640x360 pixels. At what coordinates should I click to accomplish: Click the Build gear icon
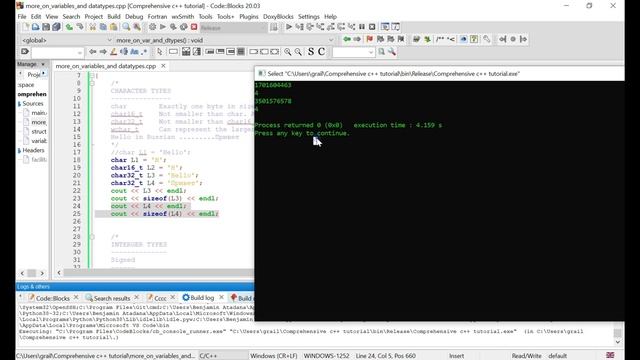(x=152, y=27)
